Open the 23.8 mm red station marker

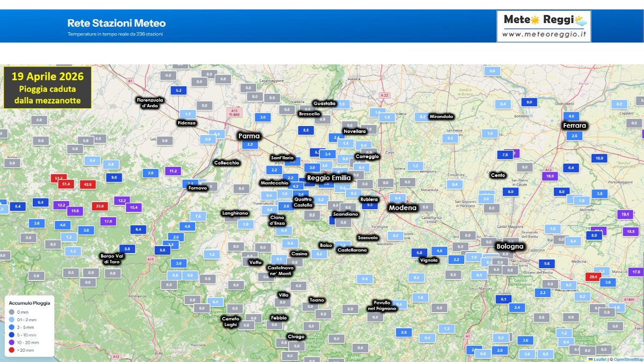(x=100, y=206)
